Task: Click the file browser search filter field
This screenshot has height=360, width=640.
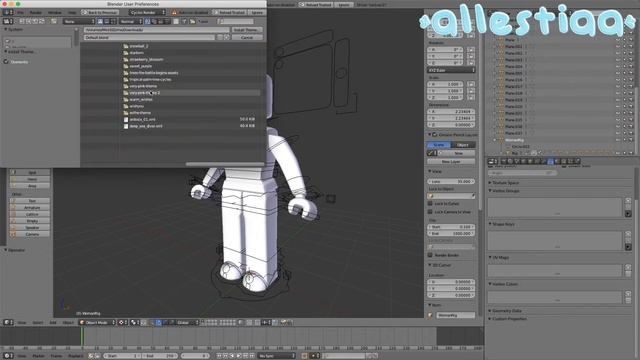Action: tap(236, 21)
